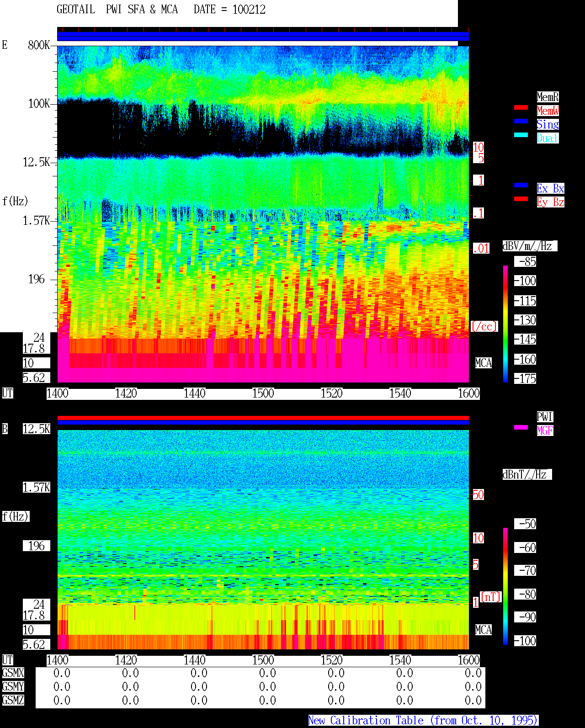Image resolution: width=585 pixels, height=728 pixels.
Task: Click the red .01 density tick label
Action: tap(481, 249)
